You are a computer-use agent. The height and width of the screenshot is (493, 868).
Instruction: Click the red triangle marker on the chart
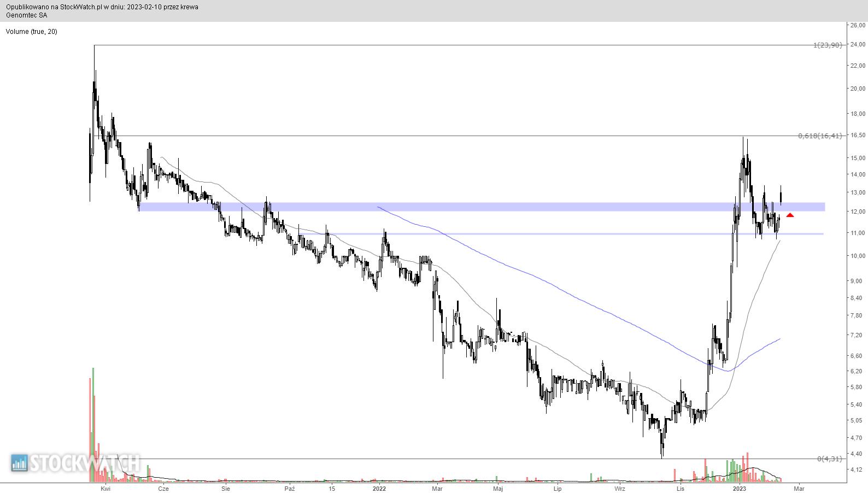790,215
